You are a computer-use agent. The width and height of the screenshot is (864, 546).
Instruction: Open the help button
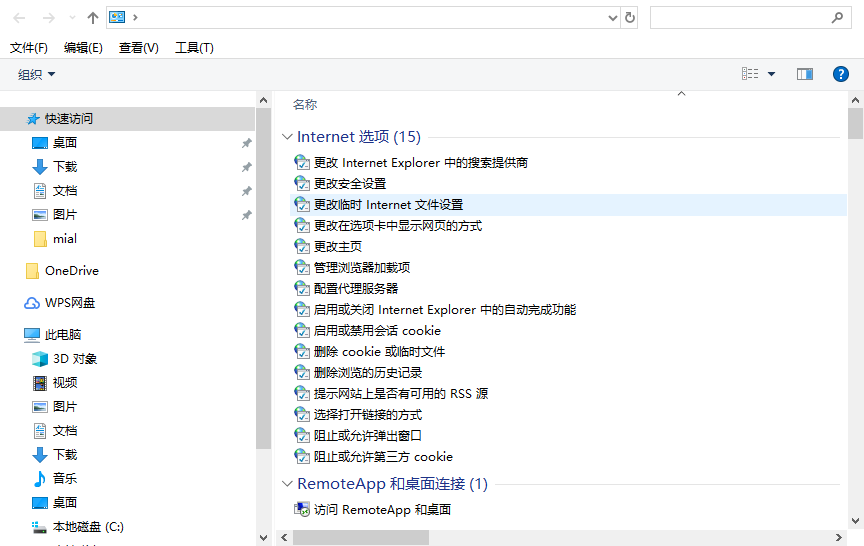840,74
